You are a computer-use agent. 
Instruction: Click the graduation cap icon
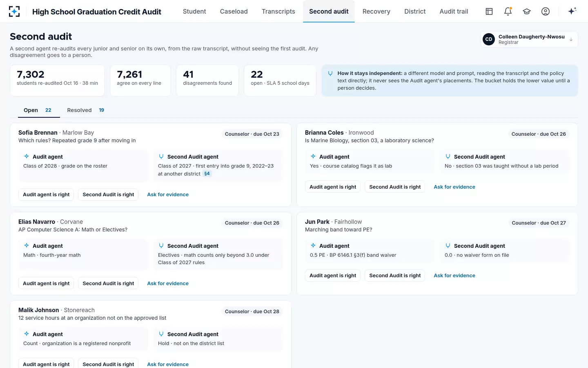(x=527, y=11)
